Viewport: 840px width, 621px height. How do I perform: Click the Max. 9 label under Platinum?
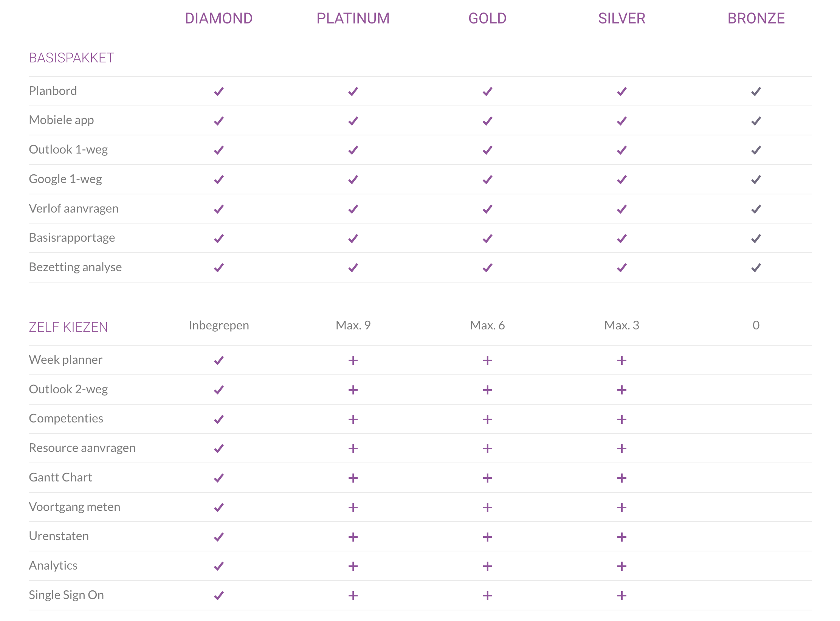[x=353, y=325]
